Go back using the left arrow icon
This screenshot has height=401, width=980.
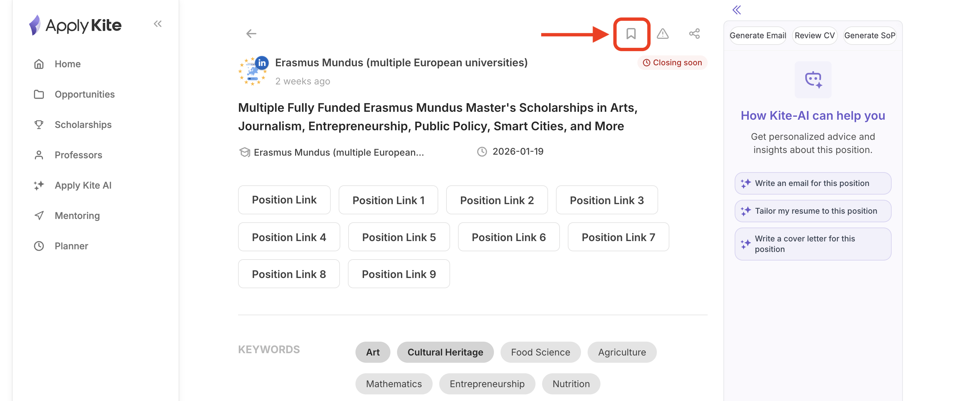251,34
